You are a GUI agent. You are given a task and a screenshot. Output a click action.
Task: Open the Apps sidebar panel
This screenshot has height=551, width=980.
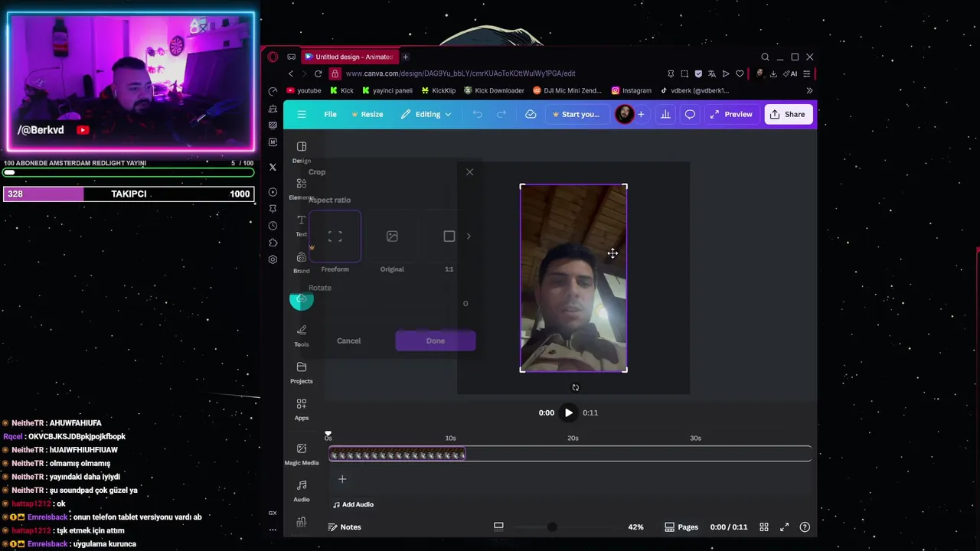click(302, 409)
